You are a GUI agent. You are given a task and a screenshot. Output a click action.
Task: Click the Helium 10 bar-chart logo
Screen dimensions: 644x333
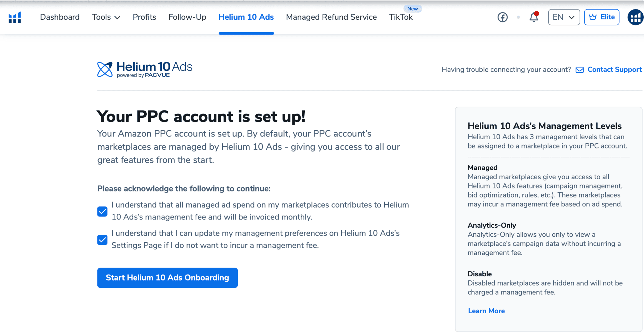click(15, 17)
